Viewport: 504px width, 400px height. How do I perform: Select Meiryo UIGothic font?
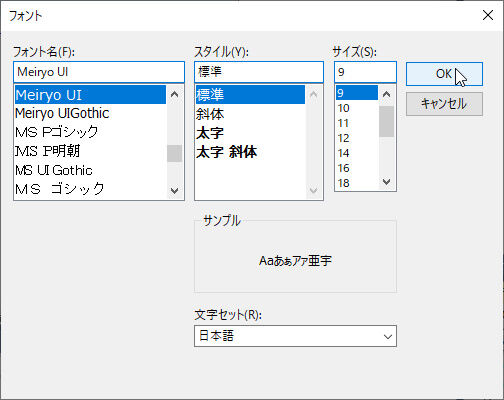click(x=90, y=113)
